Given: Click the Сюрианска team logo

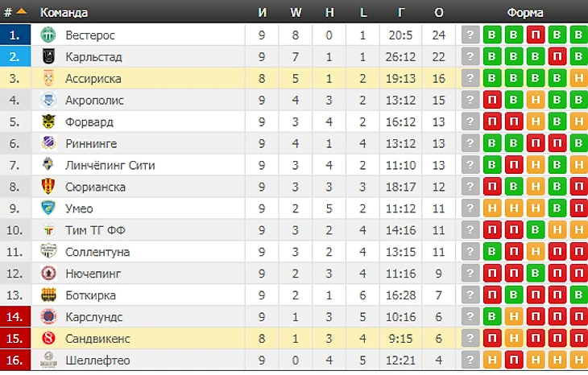Looking at the screenshot, I should pyautogui.click(x=48, y=187).
